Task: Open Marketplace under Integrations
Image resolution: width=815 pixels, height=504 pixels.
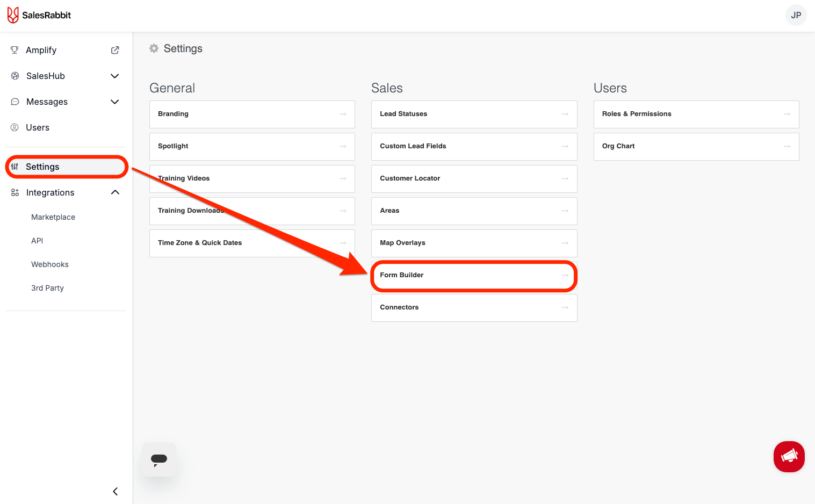Action: 53,217
